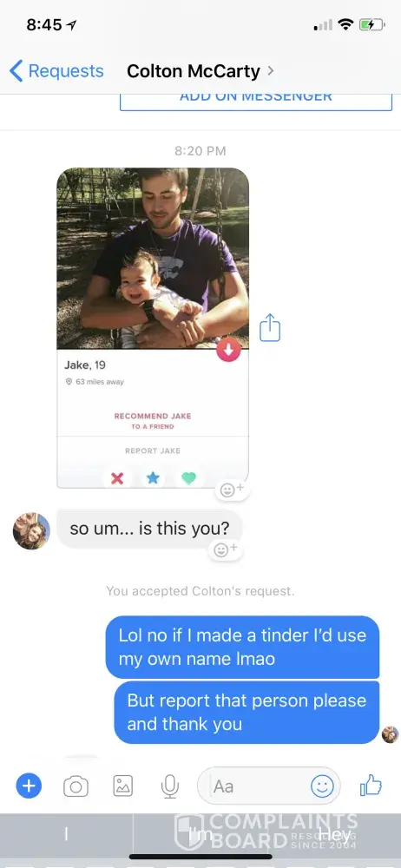Add reaction to the shared Tinder image
401x868 pixels.
(232, 490)
